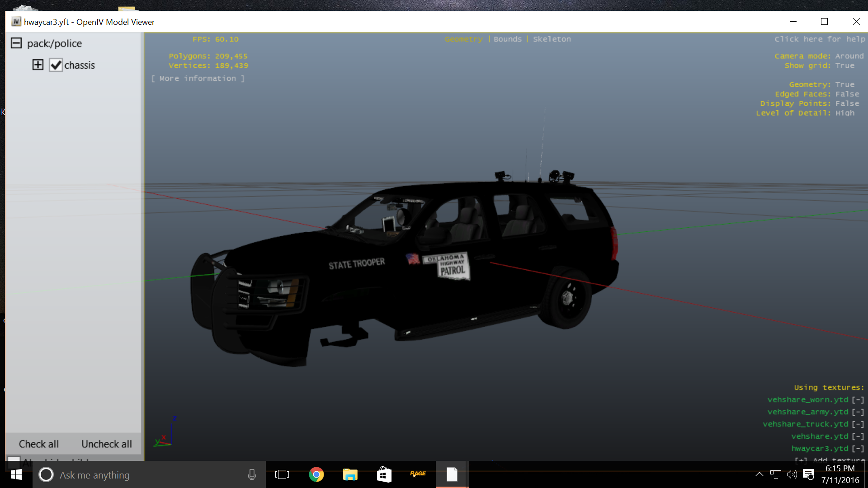Click the volume speaker tray icon

point(792,474)
